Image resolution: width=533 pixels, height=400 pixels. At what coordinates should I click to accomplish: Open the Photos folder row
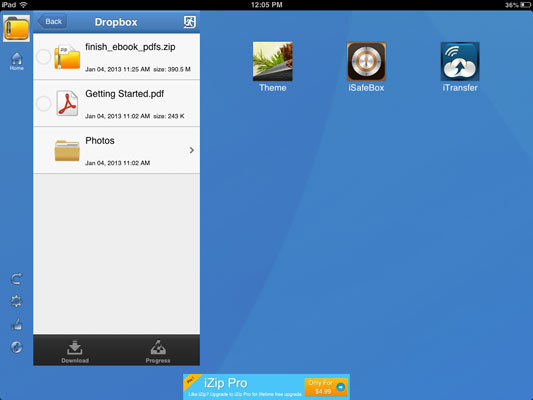point(117,150)
